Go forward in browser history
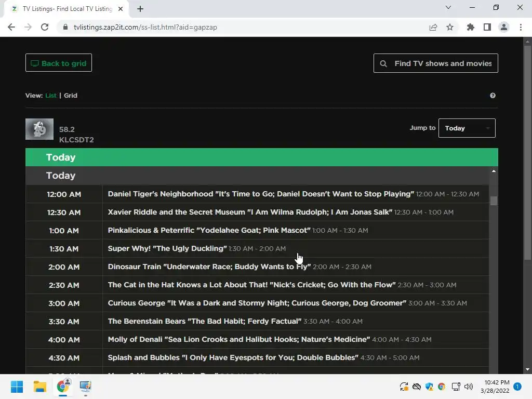Image resolution: width=532 pixels, height=399 pixels. (28, 27)
